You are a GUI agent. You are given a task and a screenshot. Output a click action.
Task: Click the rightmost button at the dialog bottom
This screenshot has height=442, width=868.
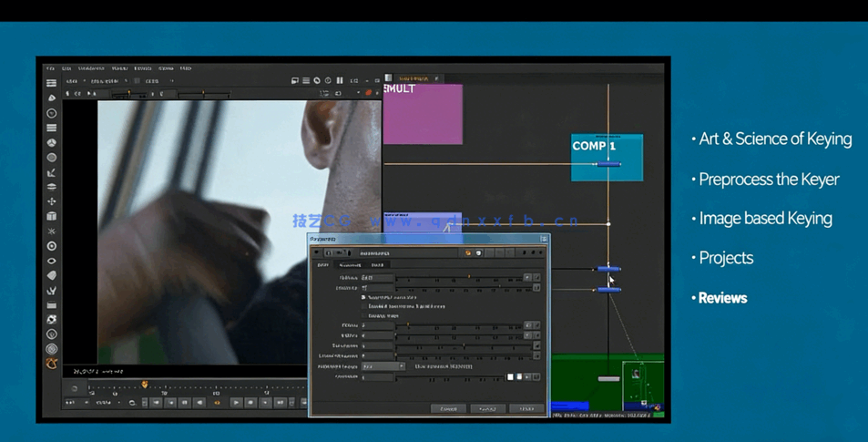coord(526,409)
